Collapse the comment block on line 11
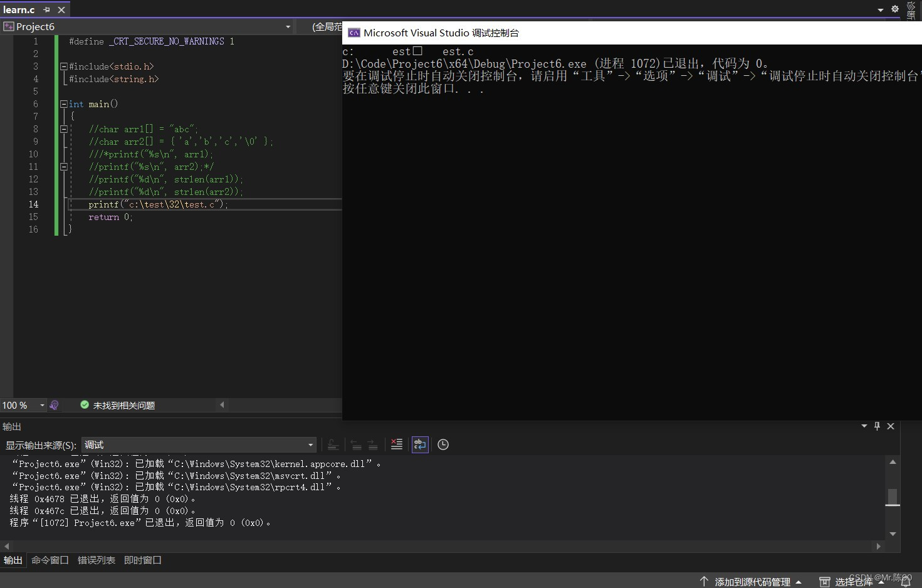This screenshot has width=922, height=588. click(x=63, y=167)
